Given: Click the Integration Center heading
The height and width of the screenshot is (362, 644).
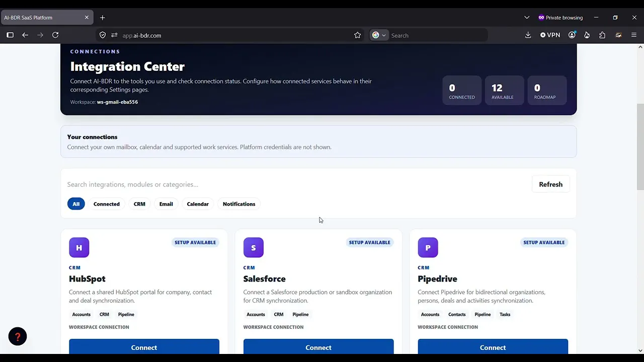Looking at the screenshot, I should [127, 66].
